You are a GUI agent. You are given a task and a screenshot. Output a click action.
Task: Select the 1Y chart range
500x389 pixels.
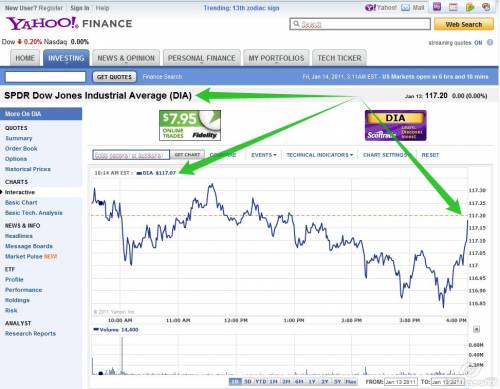tap(312, 382)
